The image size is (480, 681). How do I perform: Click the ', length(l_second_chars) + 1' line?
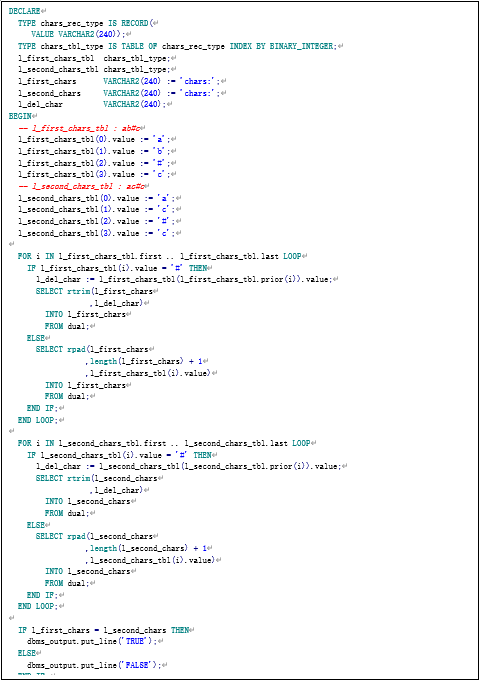coord(146,548)
